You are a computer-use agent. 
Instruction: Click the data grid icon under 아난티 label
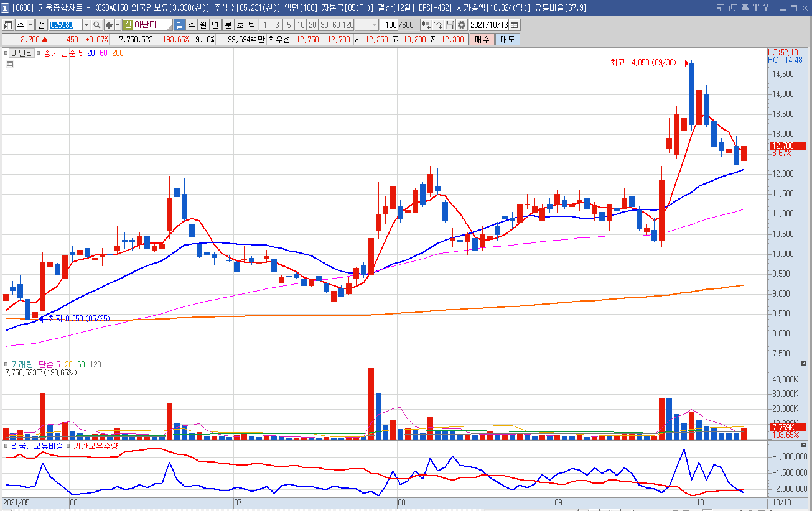(x=10, y=64)
